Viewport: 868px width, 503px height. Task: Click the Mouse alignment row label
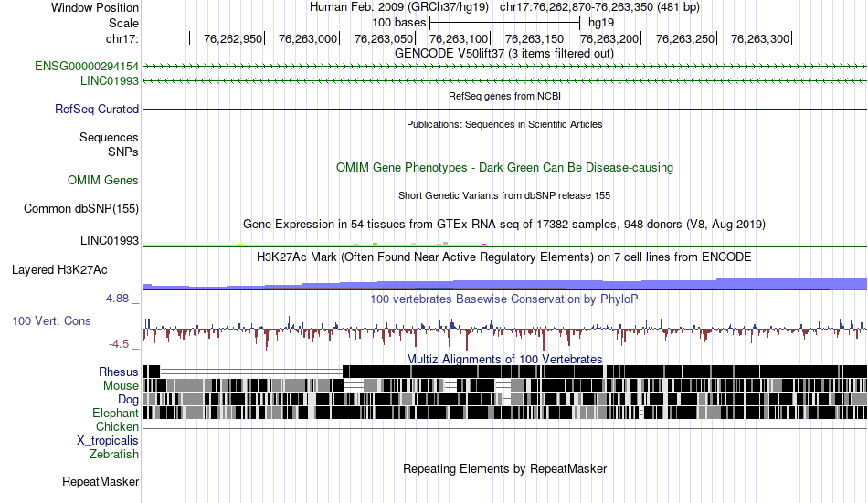[x=121, y=385]
